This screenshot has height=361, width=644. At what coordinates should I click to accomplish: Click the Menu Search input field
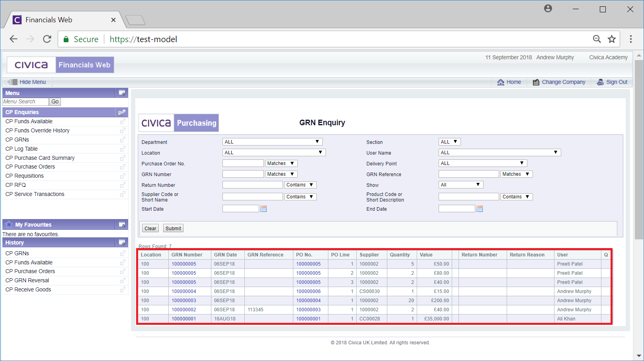tap(25, 102)
